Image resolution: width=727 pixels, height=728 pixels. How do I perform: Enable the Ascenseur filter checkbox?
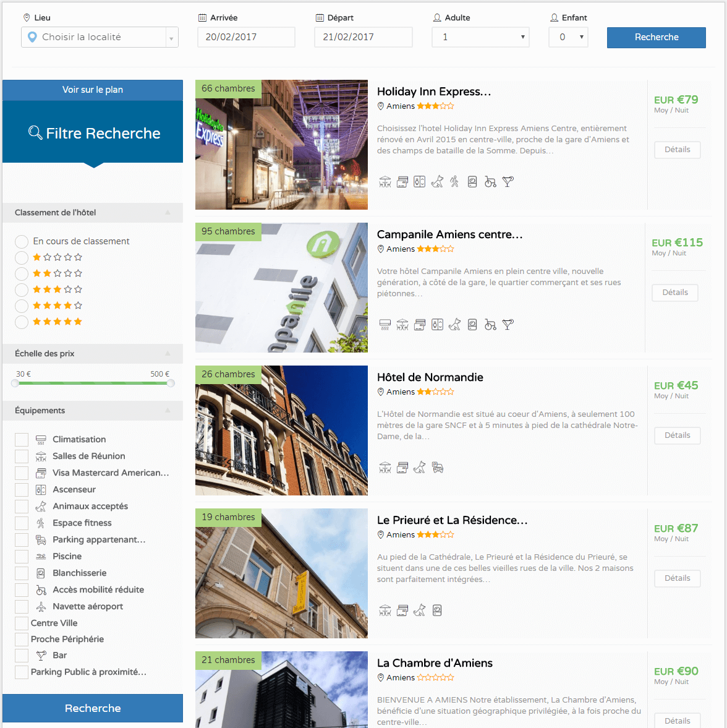click(22, 490)
